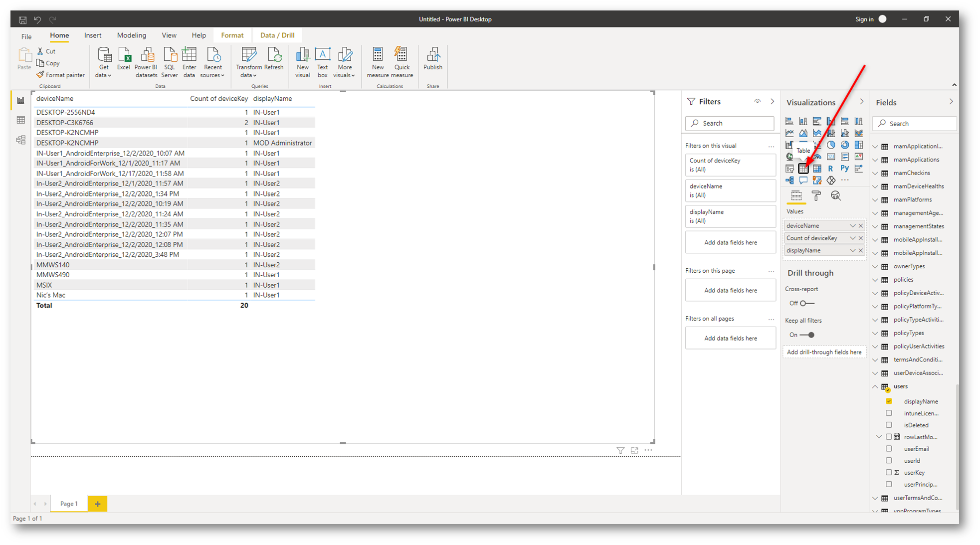Sort by Count of deviceKey column header
Image resolution: width=980 pixels, height=545 pixels.
click(218, 99)
